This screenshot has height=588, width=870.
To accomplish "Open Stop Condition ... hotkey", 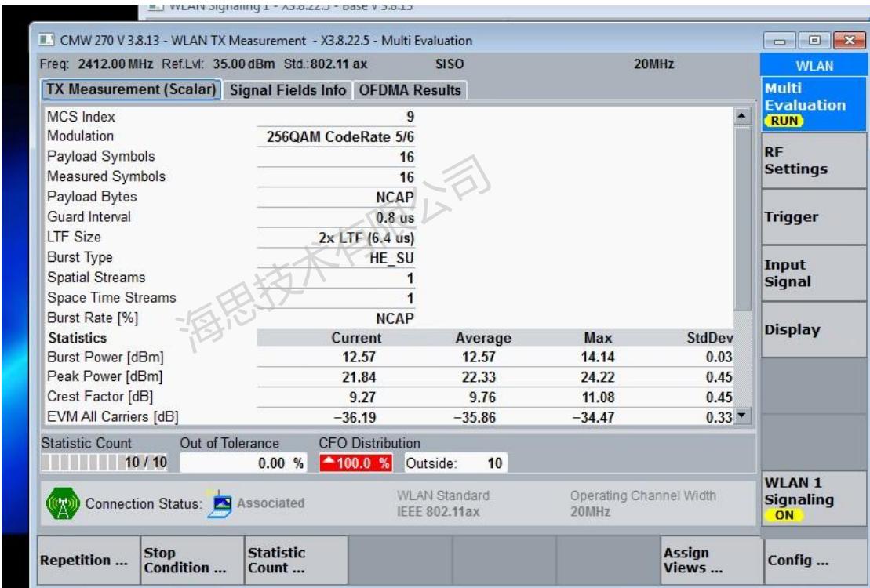I will pyautogui.click(x=192, y=561).
